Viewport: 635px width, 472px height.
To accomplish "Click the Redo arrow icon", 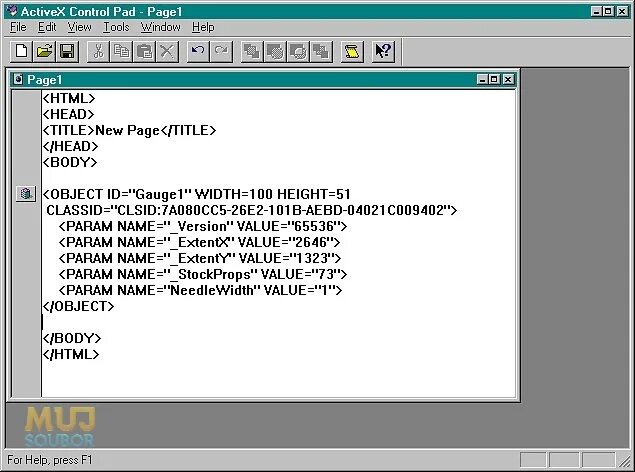I will (x=221, y=51).
